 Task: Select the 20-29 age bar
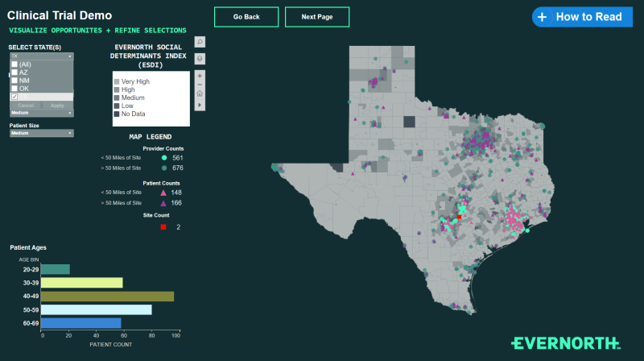(x=56, y=269)
